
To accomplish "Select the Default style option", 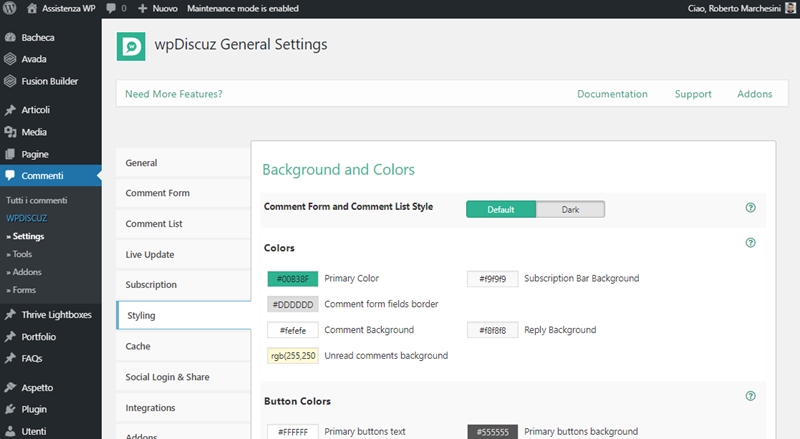I will pos(501,209).
